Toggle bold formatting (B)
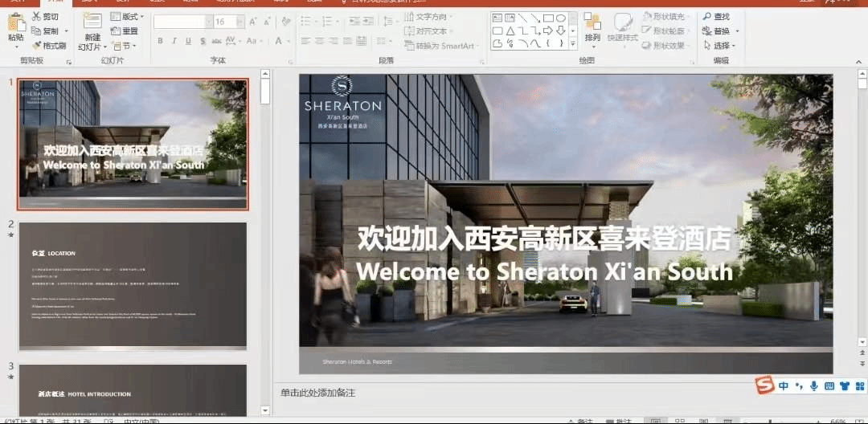Screen dimensions: 868x424 [161, 41]
